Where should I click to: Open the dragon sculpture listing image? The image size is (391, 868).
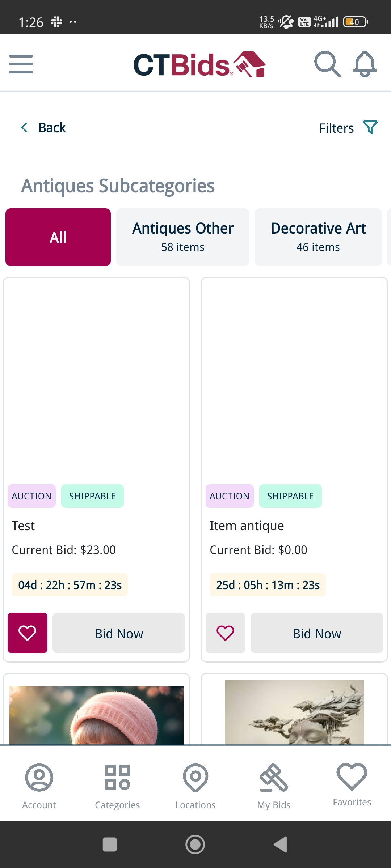[x=294, y=712]
